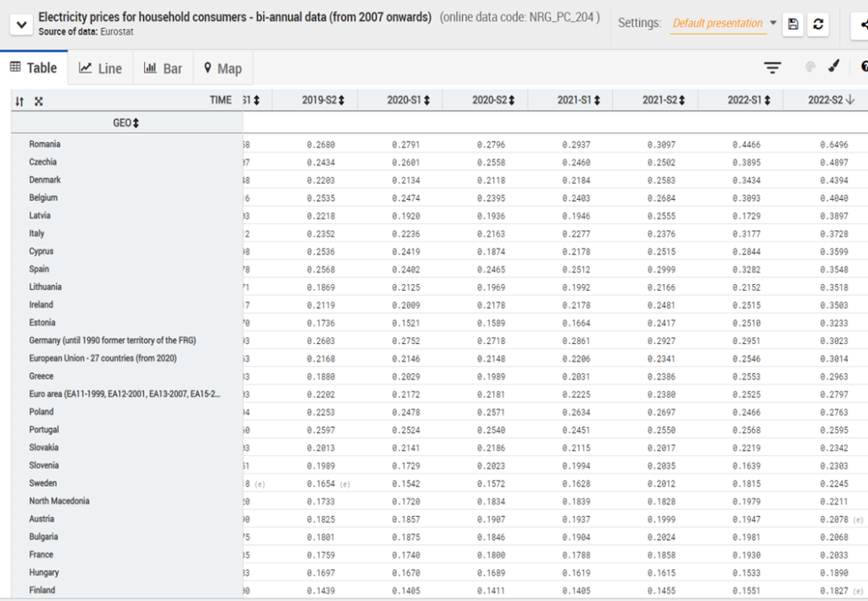
Task: Switch to the Line chart tab
Action: pyautogui.click(x=100, y=69)
